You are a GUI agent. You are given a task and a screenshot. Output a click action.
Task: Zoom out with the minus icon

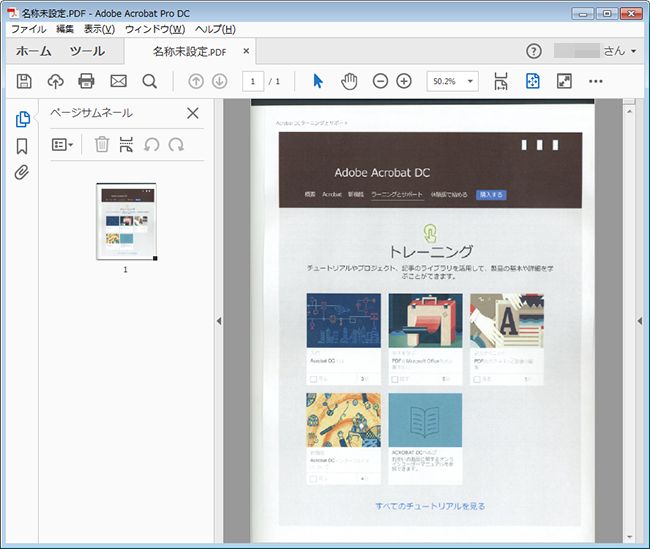(380, 81)
